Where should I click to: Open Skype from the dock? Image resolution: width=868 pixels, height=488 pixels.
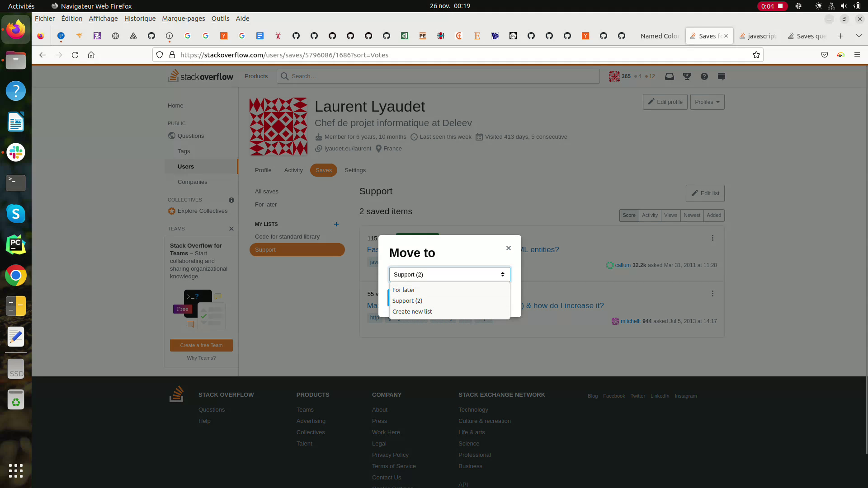[16, 214]
